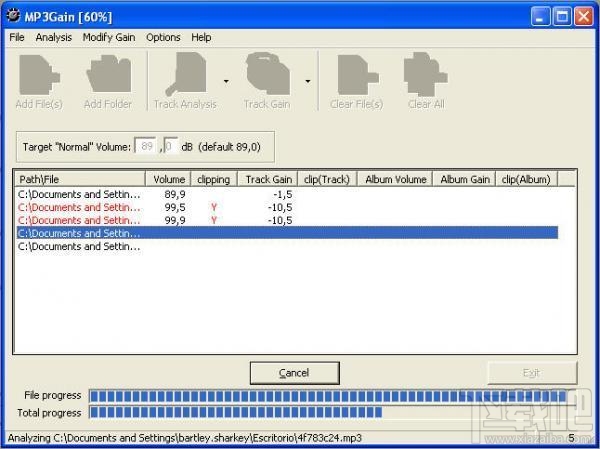Sort by the Path\File column header
The height and width of the screenshot is (449, 600).
(80, 179)
